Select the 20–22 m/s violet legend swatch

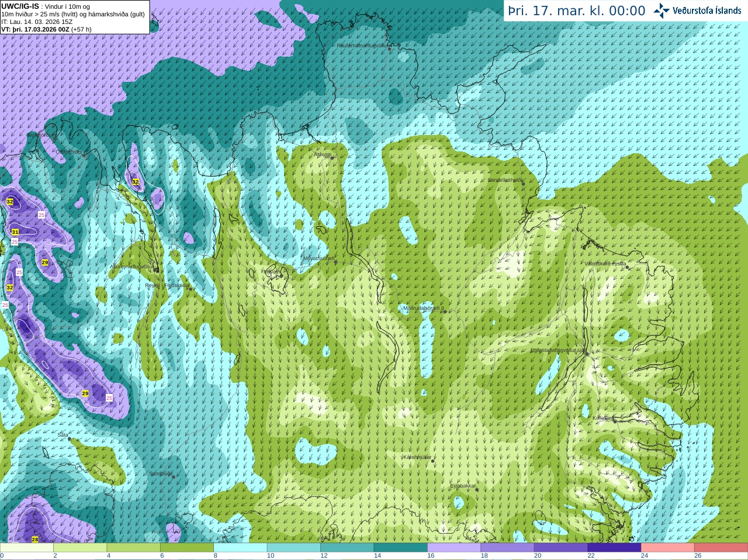coord(561,548)
